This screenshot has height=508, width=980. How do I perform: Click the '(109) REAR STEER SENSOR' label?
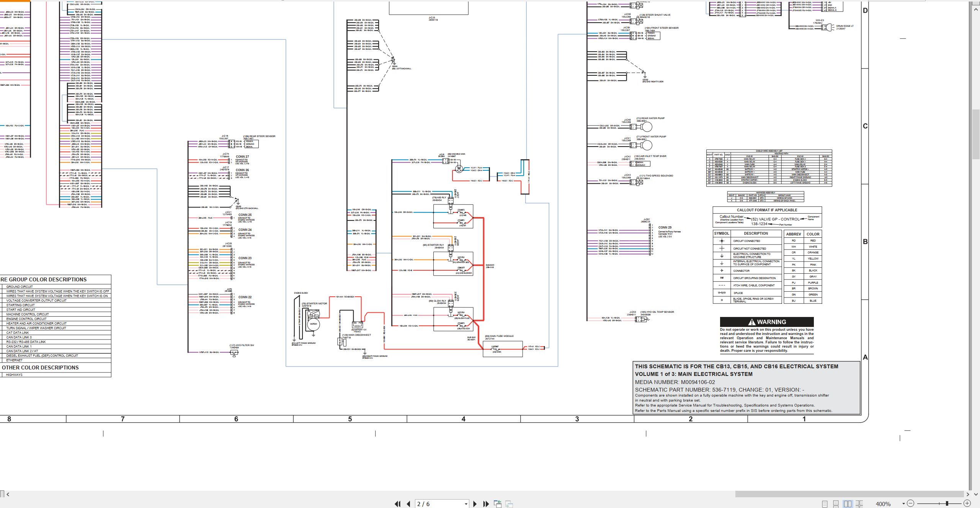(260, 136)
